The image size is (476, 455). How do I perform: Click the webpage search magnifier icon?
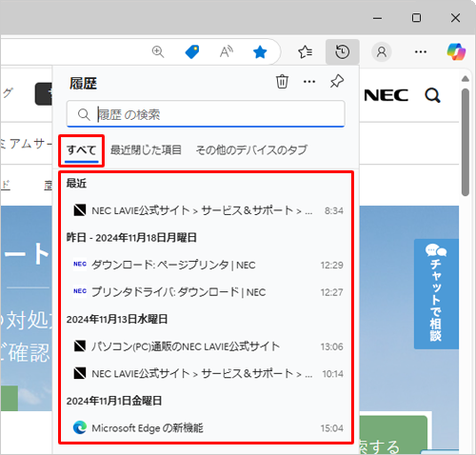click(432, 95)
